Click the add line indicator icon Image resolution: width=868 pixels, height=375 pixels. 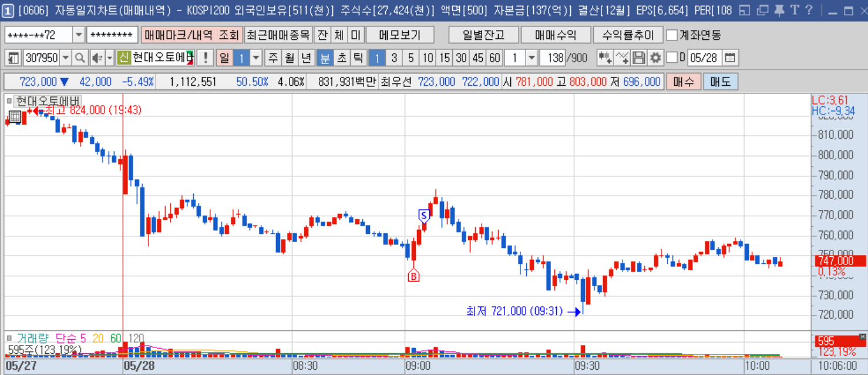[x=623, y=58]
